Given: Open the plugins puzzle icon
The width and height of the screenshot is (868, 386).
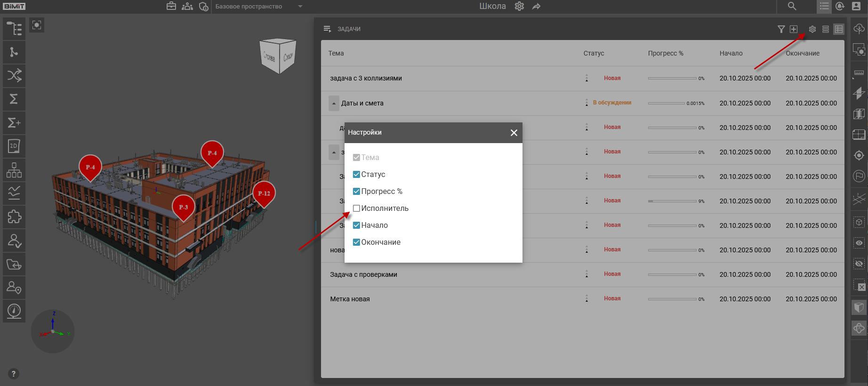Looking at the screenshot, I should point(14,217).
